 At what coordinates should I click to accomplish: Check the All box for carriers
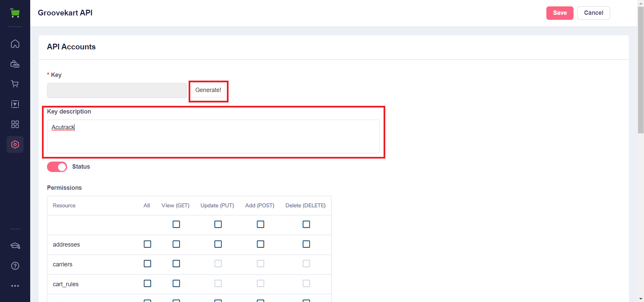147,264
